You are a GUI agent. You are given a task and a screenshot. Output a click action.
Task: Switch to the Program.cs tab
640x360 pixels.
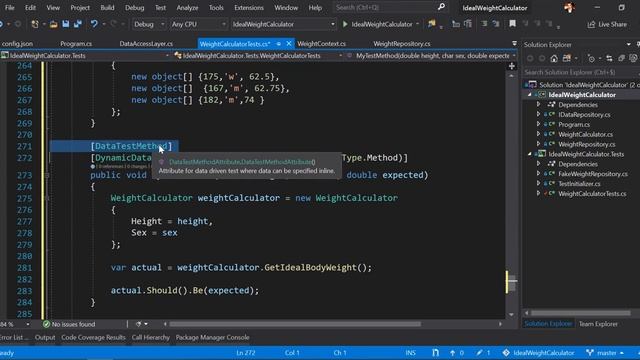click(76, 44)
